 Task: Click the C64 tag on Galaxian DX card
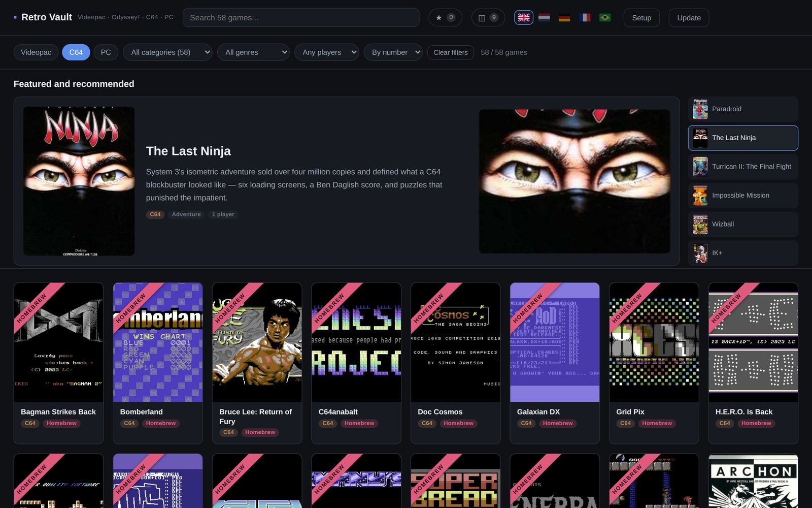[526, 423]
